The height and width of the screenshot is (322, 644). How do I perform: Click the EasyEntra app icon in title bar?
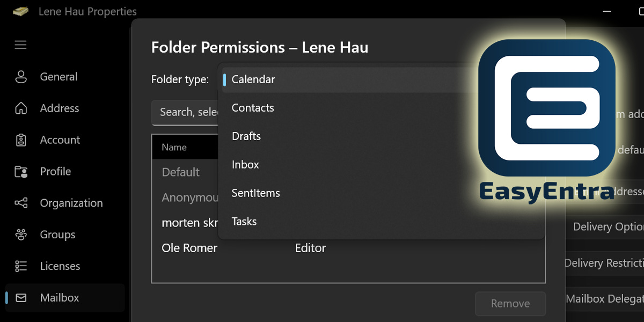pyautogui.click(x=21, y=11)
